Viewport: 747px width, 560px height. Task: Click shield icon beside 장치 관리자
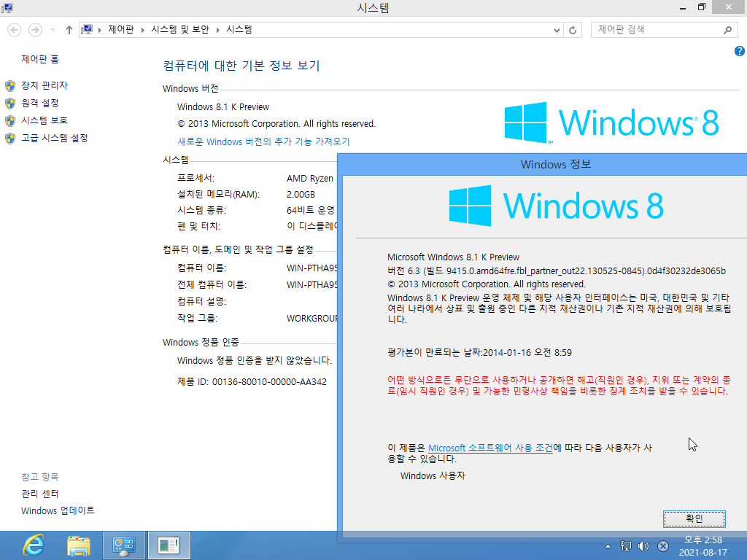[x=10, y=86]
